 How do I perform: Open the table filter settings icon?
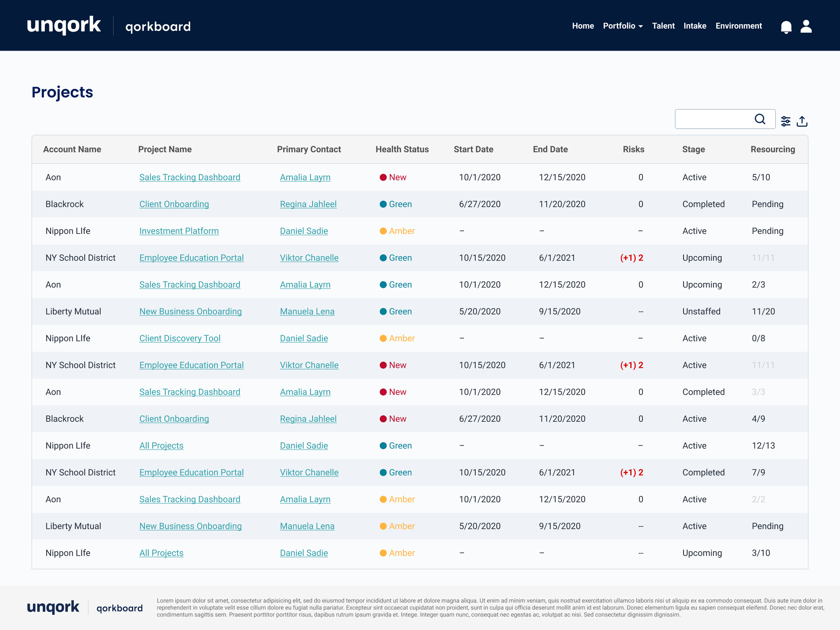click(785, 122)
